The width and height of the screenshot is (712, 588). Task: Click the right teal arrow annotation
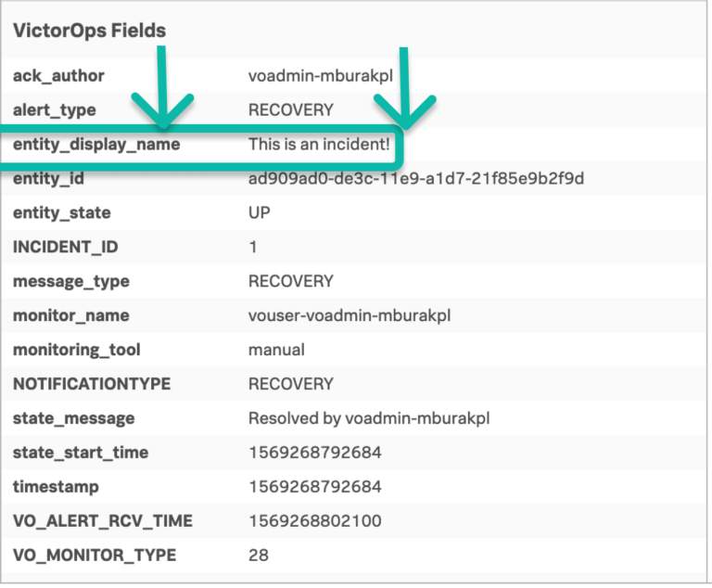point(404,93)
